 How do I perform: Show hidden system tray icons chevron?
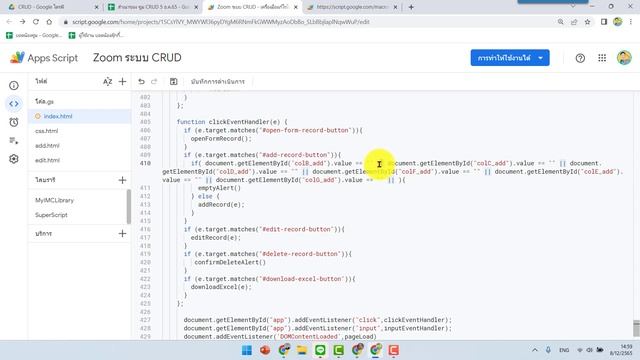click(x=535, y=350)
